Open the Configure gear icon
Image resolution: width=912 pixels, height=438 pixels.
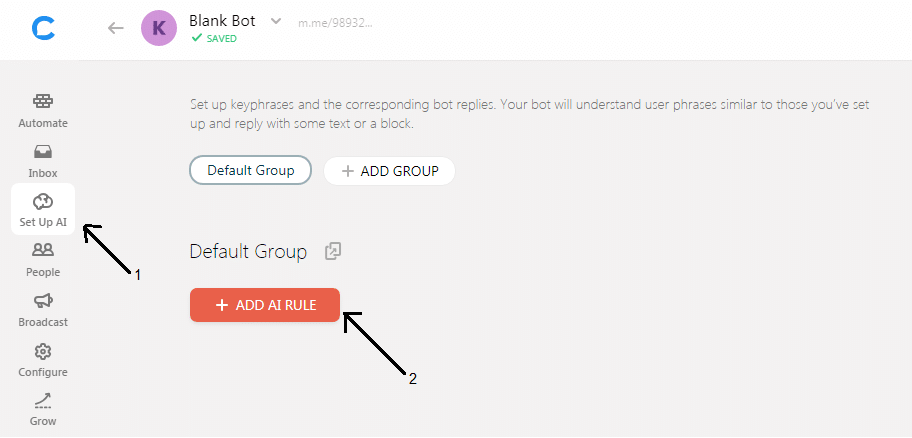pos(43,351)
